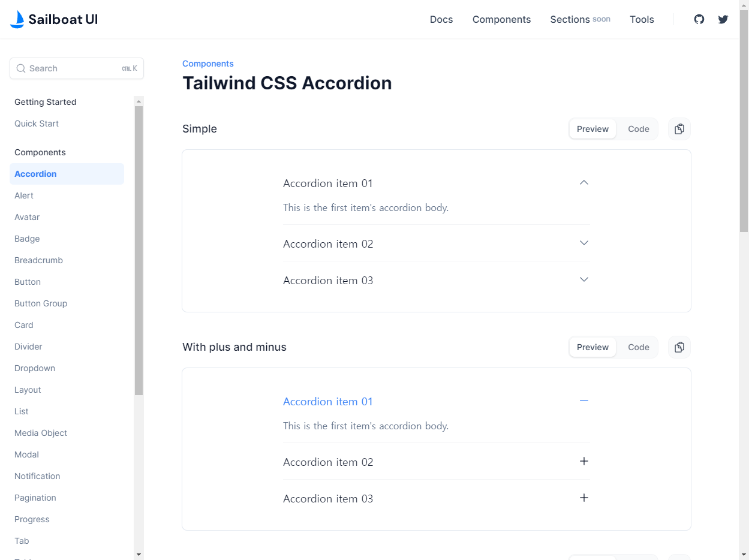Click plus icon for Accordion item 02
Viewport: 749px width, 560px height.
click(584, 461)
